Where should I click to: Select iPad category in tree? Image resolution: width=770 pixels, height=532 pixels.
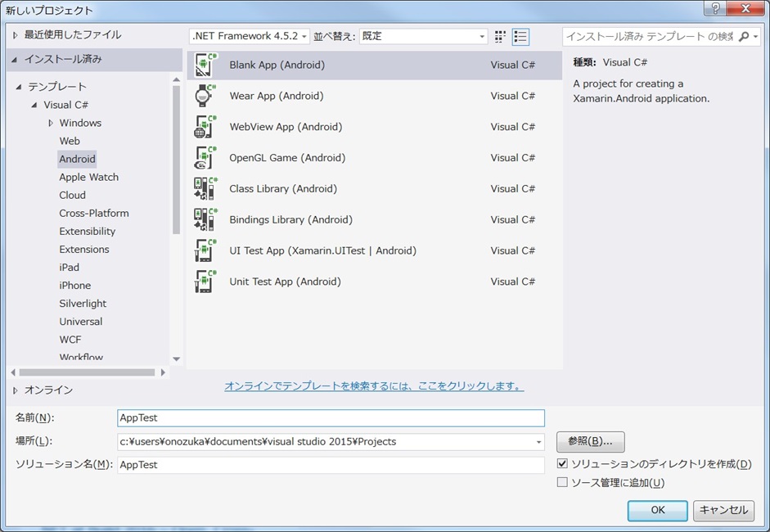pyautogui.click(x=69, y=268)
